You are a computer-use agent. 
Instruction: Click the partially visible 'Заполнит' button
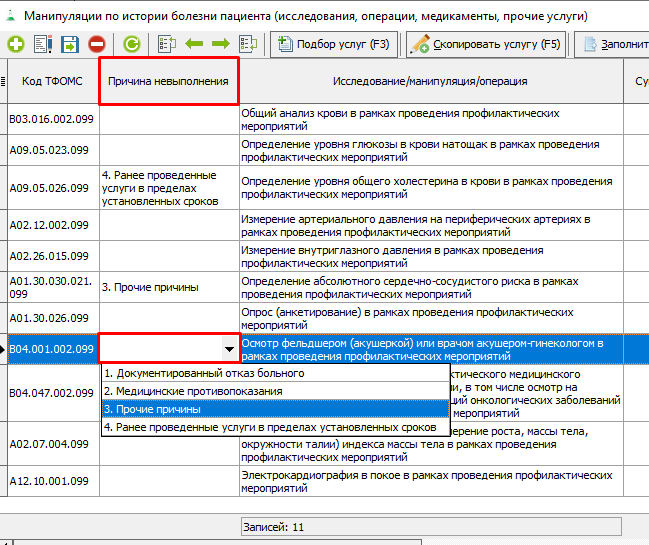(614, 44)
